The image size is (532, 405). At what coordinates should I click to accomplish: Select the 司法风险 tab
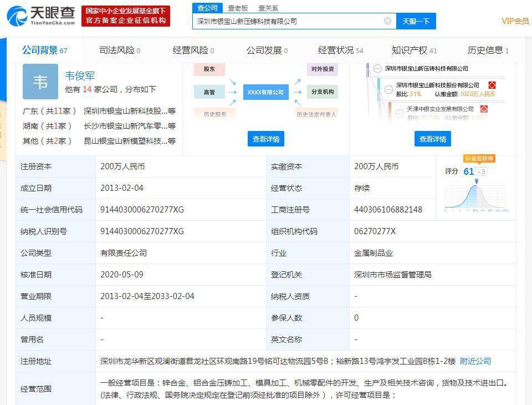coord(120,50)
